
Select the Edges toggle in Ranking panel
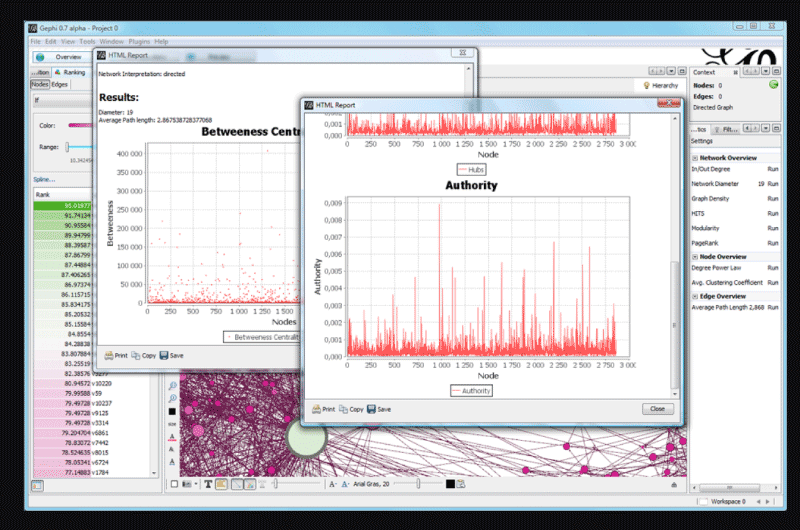[x=60, y=85]
